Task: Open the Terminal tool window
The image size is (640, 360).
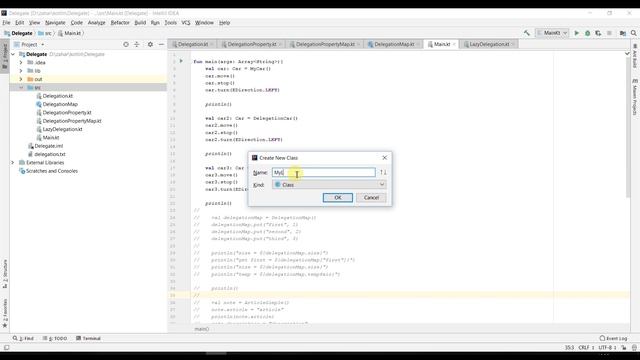Action: click(88, 338)
